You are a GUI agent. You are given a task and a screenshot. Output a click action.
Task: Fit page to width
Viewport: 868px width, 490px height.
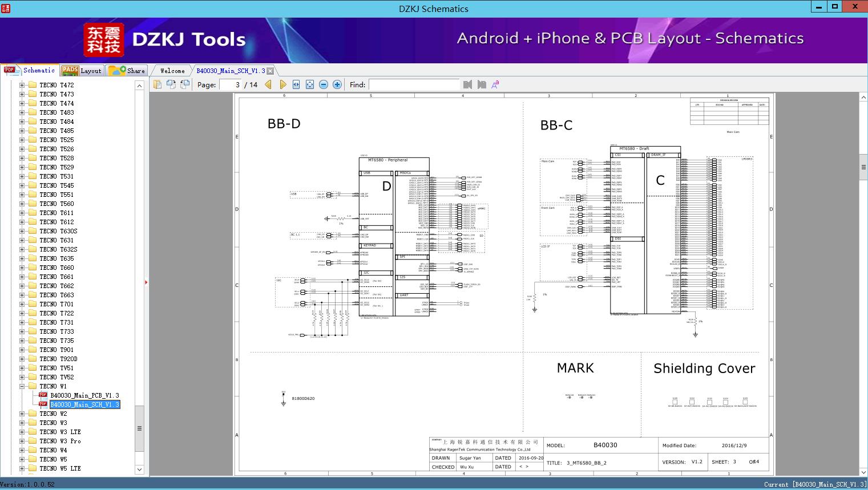coord(296,84)
